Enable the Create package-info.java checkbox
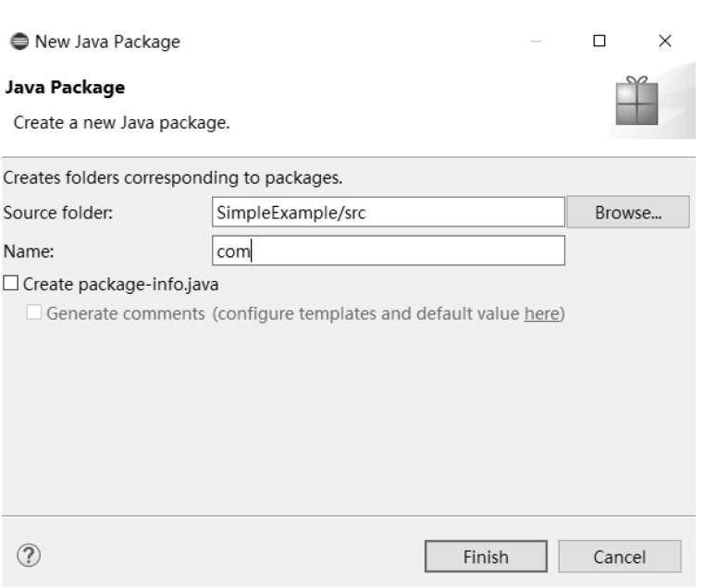This screenshot has height=588, width=704. tap(11, 283)
